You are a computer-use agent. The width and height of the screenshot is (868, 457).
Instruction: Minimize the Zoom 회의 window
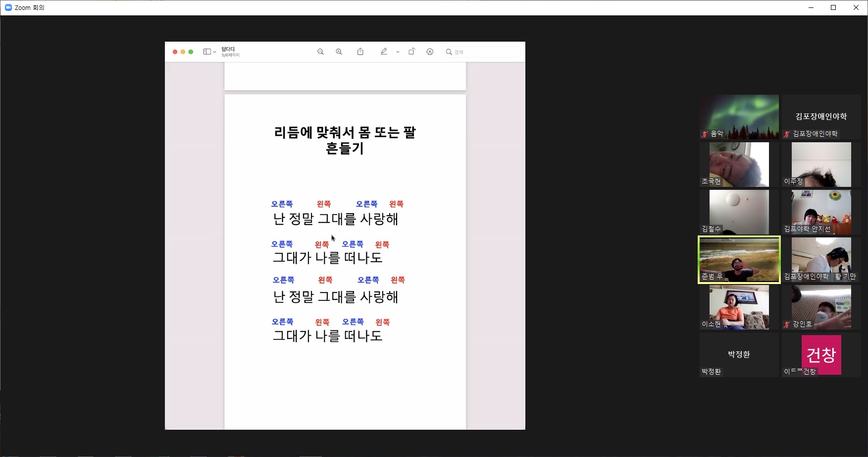point(811,7)
